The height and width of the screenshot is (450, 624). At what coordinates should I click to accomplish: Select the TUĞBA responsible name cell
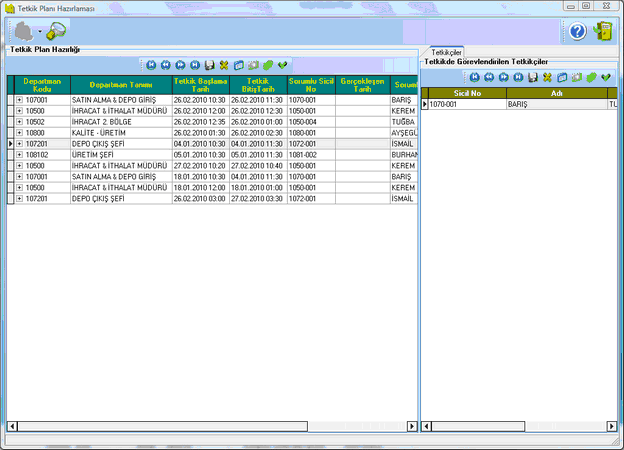coord(404,122)
